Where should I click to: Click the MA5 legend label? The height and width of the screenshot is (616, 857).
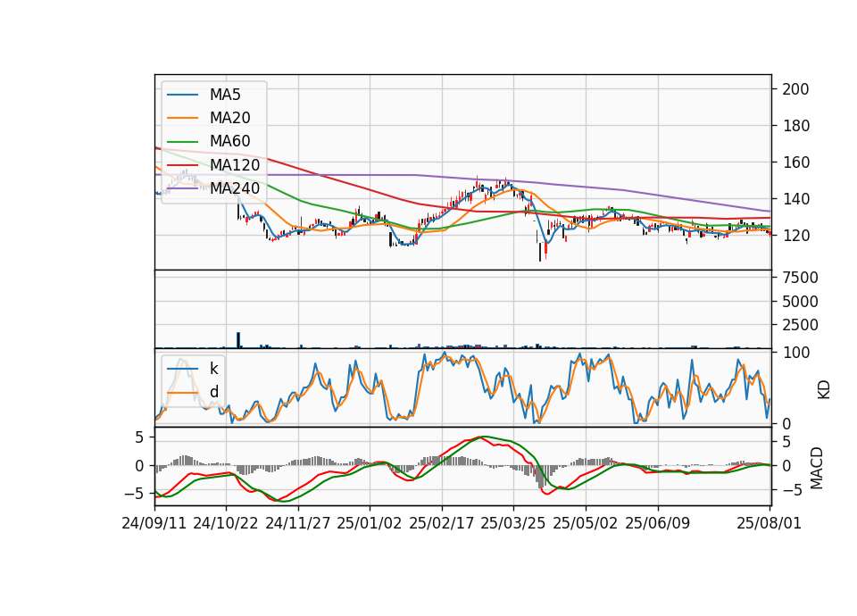[x=225, y=95]
